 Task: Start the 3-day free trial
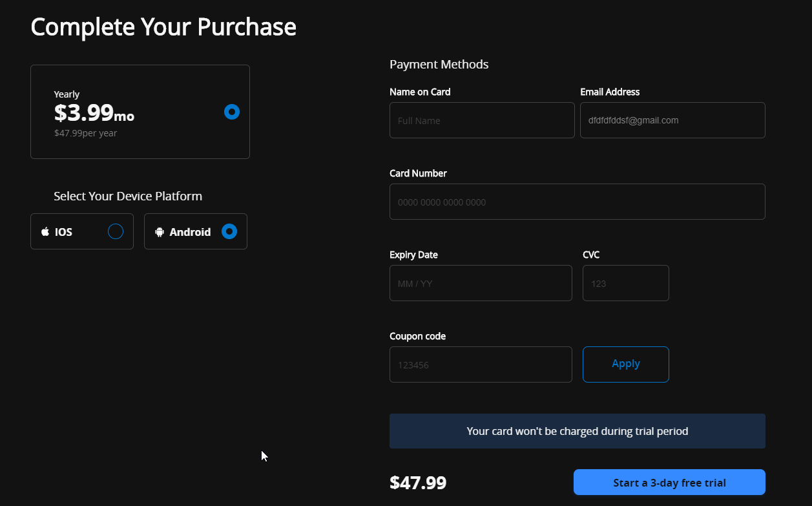[669, 483]
